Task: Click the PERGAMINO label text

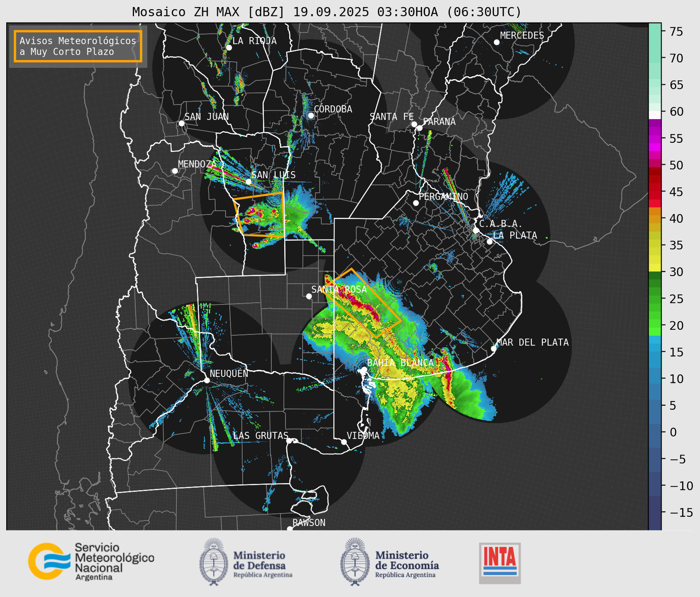Action: [443, 196]
